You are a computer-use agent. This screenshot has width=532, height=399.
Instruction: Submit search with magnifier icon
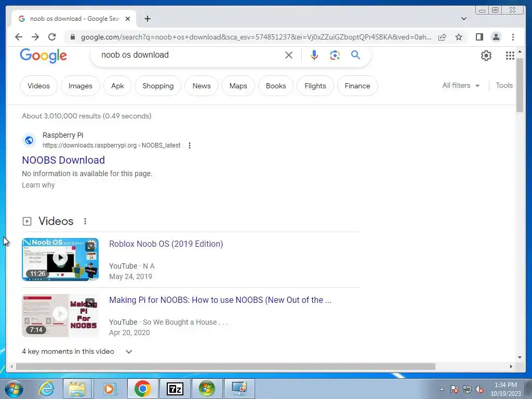click(x=355, y=55)
